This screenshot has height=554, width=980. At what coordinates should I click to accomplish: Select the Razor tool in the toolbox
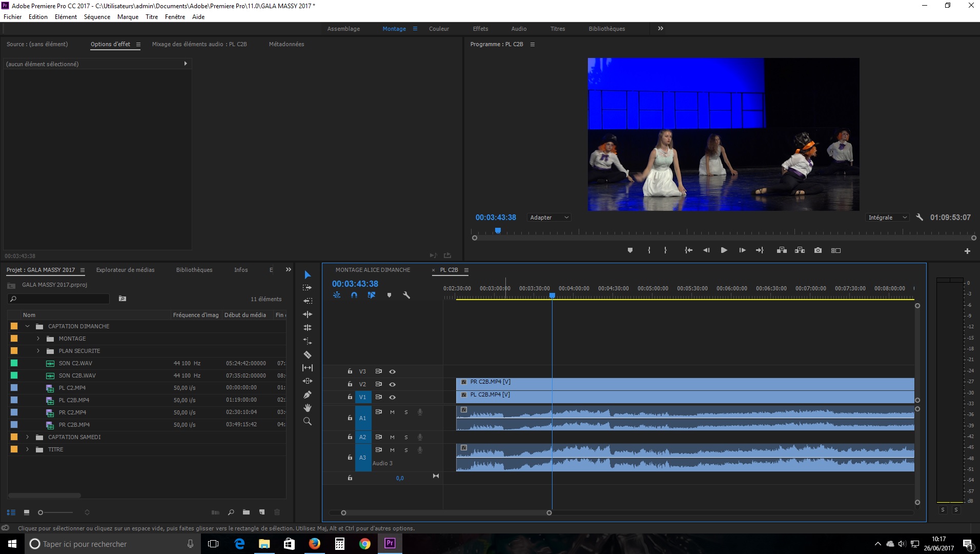[x=308, y=354]
